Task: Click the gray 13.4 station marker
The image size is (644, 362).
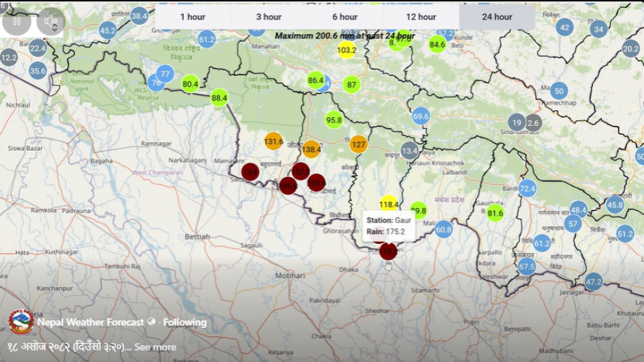Action: 409,150
